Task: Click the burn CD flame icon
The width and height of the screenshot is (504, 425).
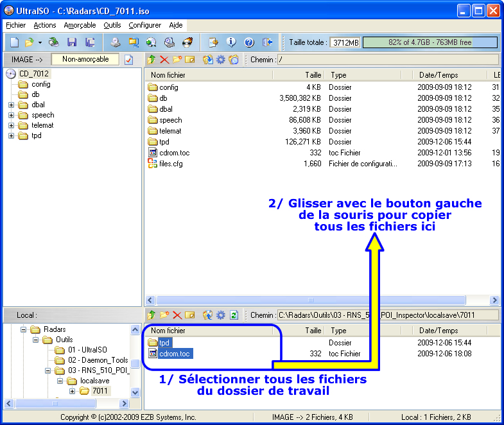Action: [187, 43]
